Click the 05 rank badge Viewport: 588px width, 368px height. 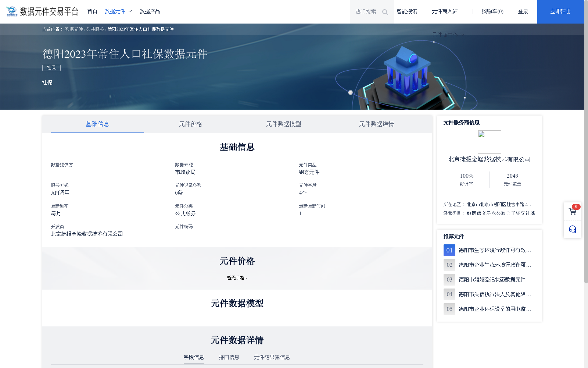[449, 309]
